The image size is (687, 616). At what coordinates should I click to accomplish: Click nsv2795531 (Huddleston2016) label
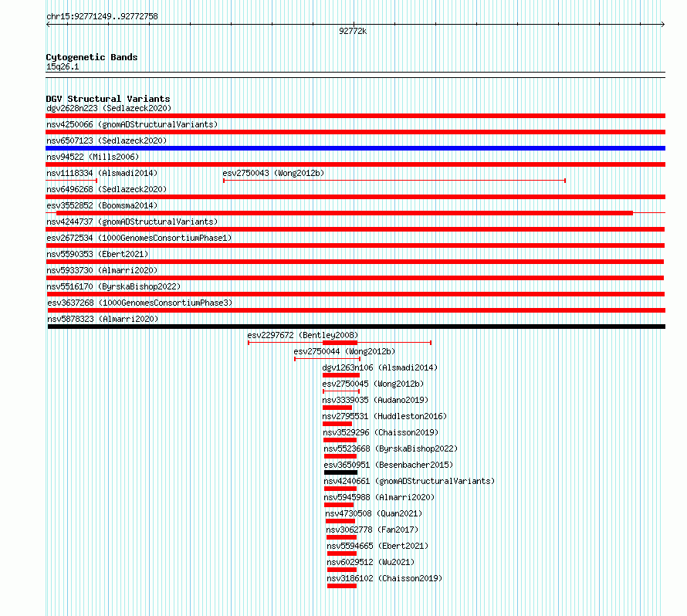pyautogui.click(x=384, y=416)
